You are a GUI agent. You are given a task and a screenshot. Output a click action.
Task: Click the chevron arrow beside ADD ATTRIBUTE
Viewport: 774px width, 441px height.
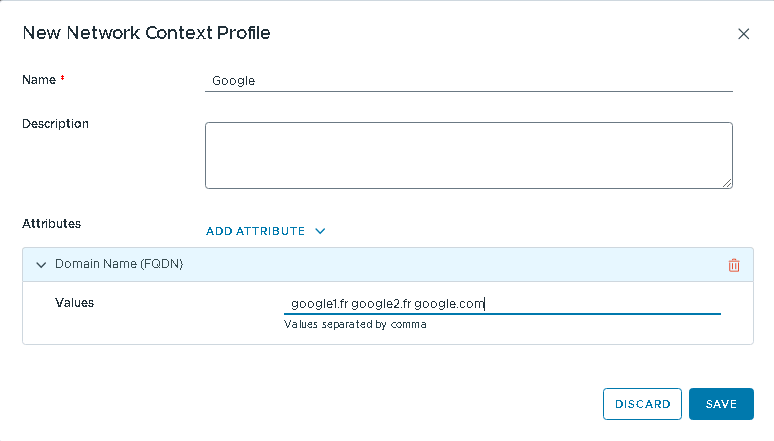[320, 231]
